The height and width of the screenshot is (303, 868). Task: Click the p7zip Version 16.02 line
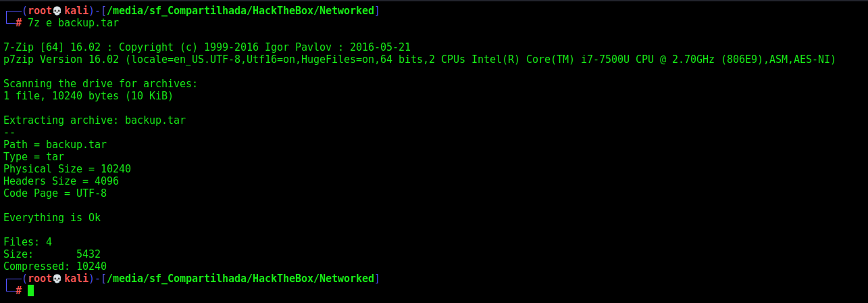(x=419, y=60)
